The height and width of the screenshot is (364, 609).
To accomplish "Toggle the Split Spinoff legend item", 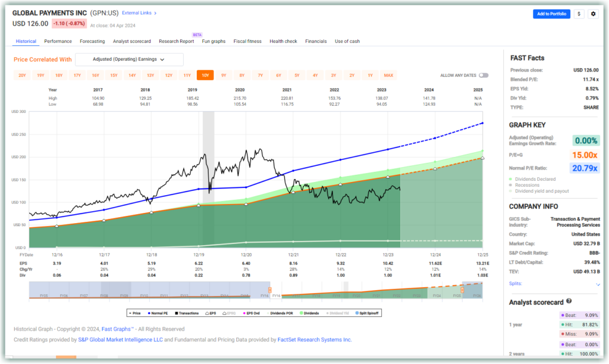I will 369,313.
